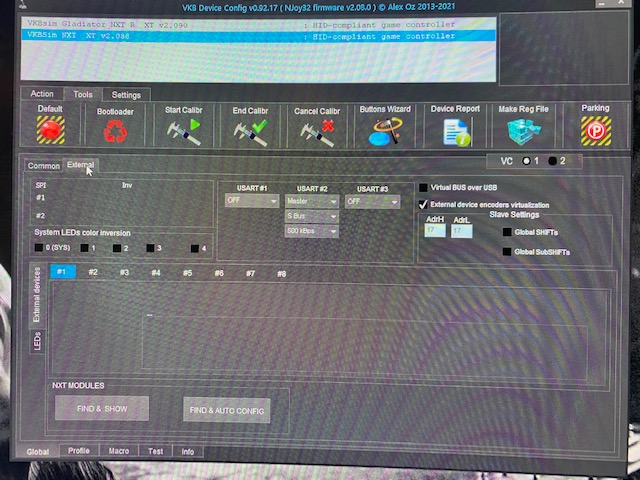Enable Virtual BUS over USB checkbox
Viewport: 640px width, 480px height.
coord(424,187)
